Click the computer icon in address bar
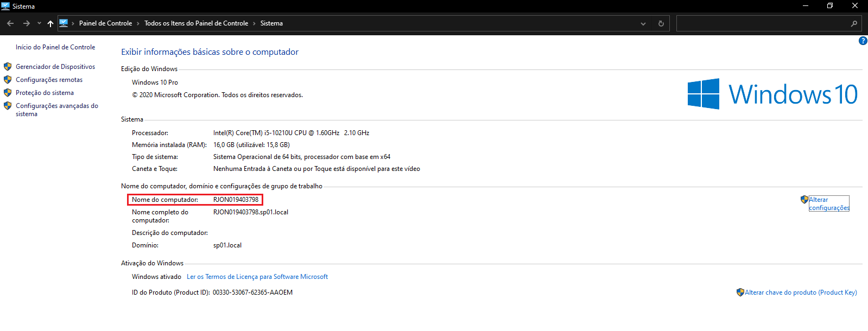Viewport: 868px width, 331px height. pos(64,23)
